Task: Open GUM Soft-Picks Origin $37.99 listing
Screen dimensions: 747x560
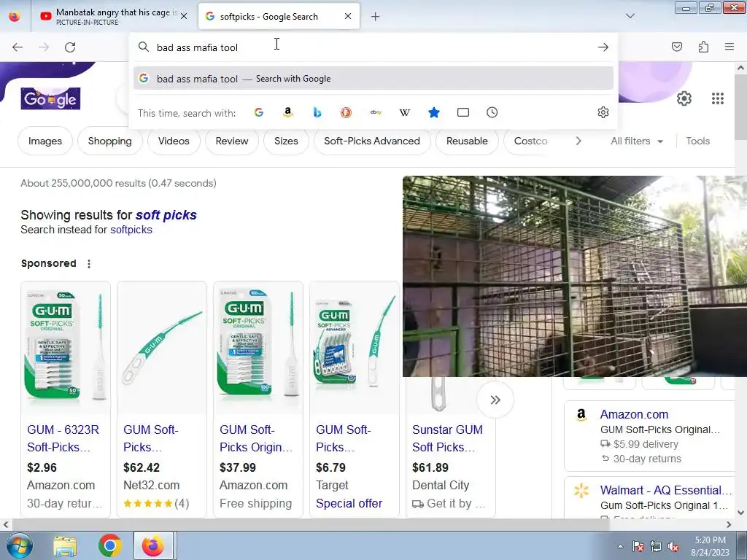Action: [256, 438]
